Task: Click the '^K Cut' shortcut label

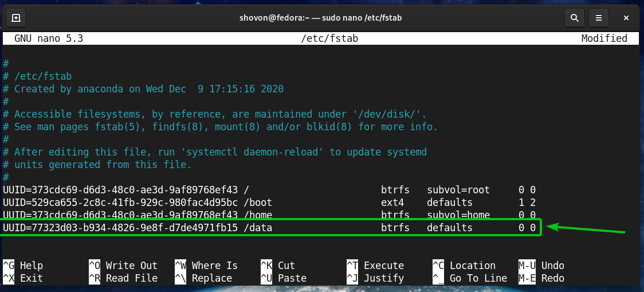Action: coord(278,266)
